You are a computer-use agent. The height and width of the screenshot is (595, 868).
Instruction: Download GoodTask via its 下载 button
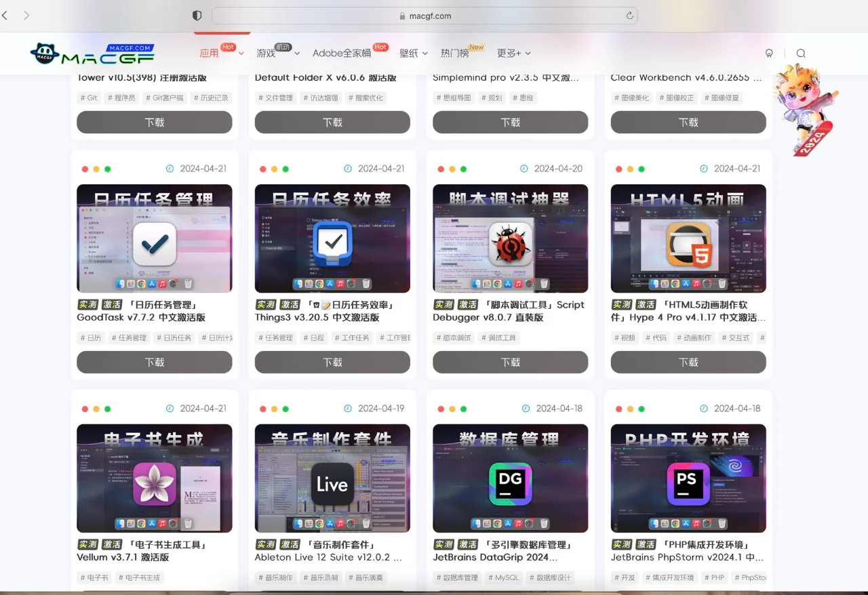154,362
